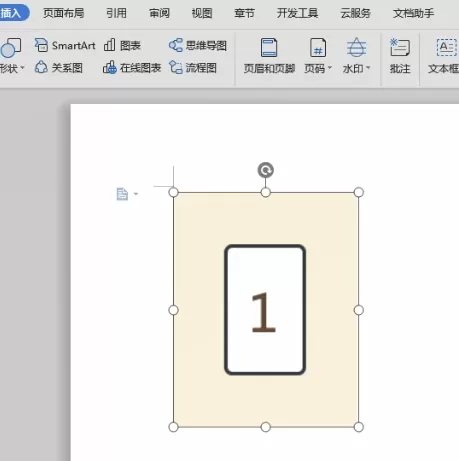This screenshot has height=461, width=459.
Task: Insert a 关系图 relationship diagram
Action: [59, 68]
